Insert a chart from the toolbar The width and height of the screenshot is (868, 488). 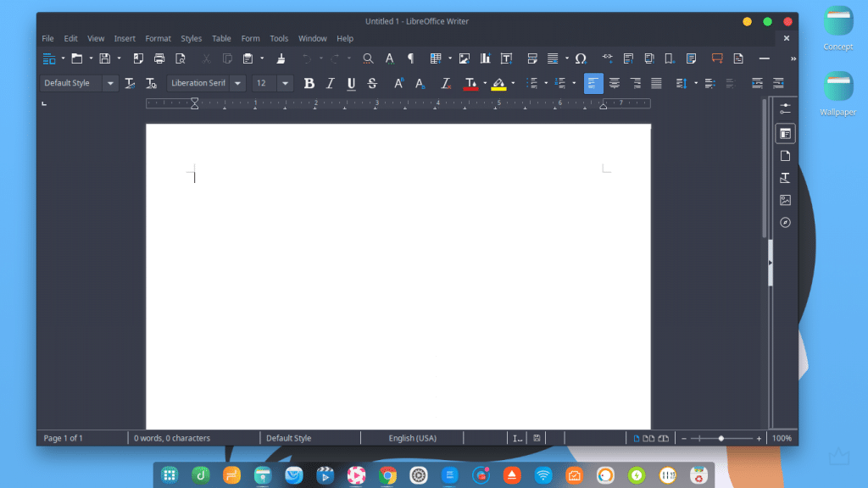486,58
